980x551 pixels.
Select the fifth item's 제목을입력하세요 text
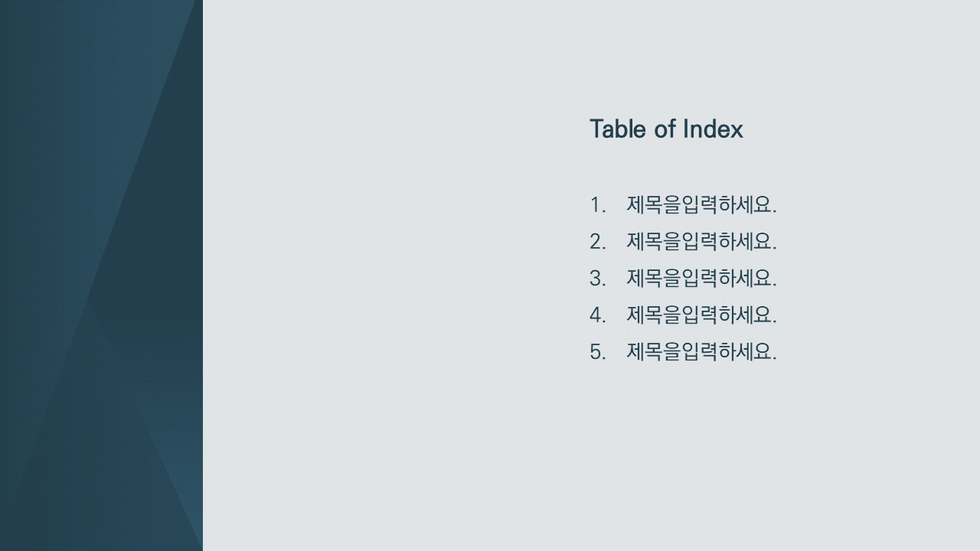pyautogui.click(x=701, y=352)
